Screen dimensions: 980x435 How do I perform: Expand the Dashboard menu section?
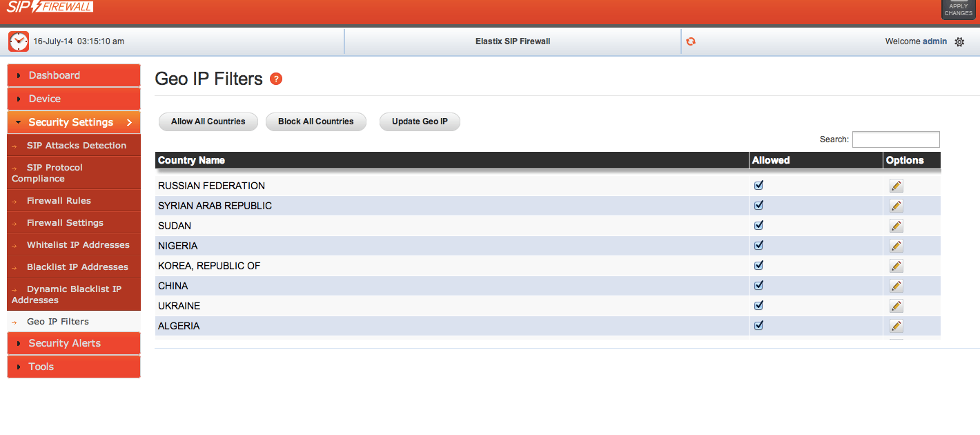73,75
